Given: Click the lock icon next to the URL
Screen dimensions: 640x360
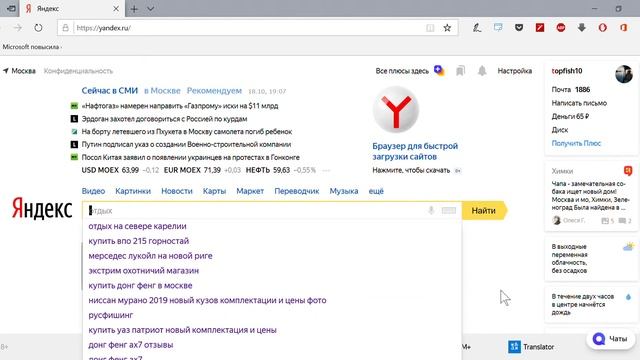Looking at the screenshot, I should click(x=65, y=28).
